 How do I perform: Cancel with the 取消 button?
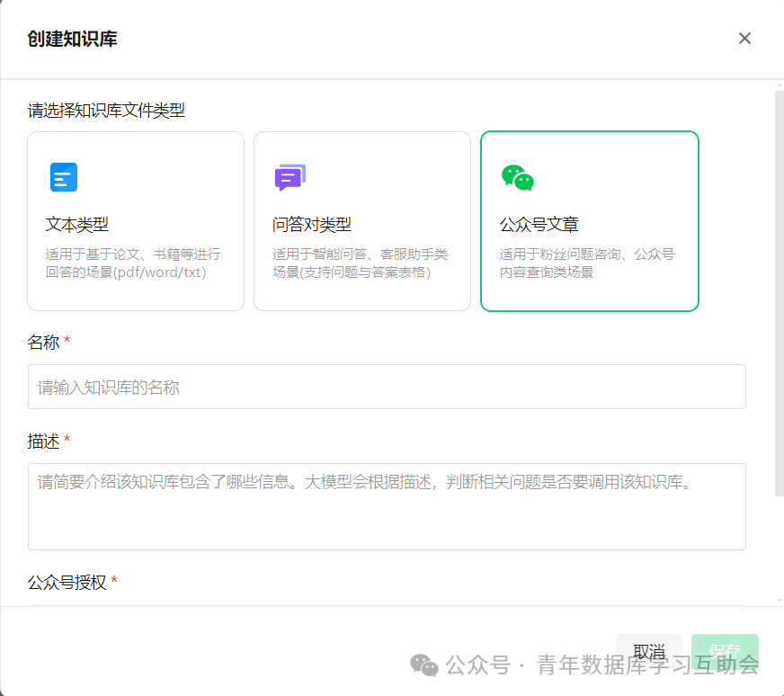tap(648, 651)
